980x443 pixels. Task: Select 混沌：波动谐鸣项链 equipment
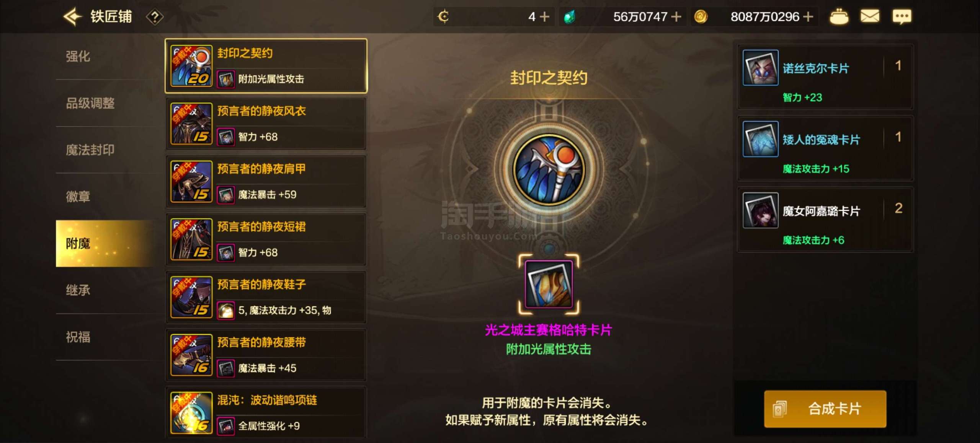(x=266, y=412)
